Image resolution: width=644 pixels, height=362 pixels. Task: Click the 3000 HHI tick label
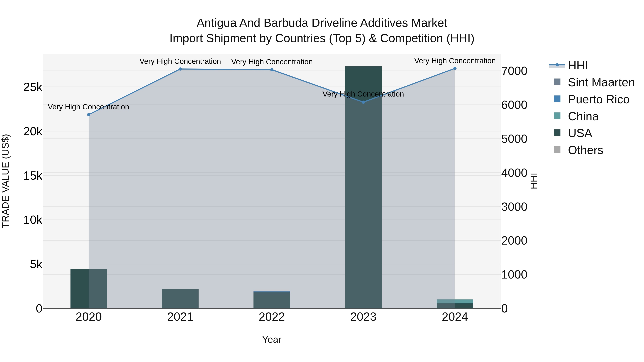click(514, 207)
